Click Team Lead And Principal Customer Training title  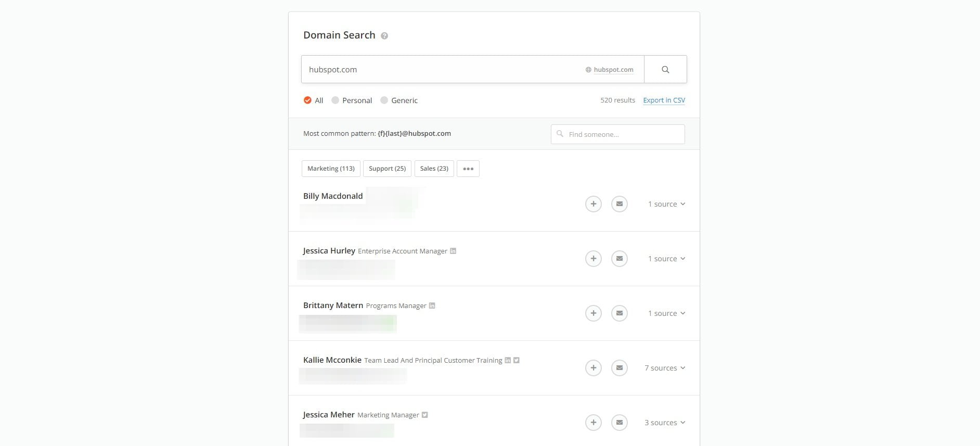(433, 360)
